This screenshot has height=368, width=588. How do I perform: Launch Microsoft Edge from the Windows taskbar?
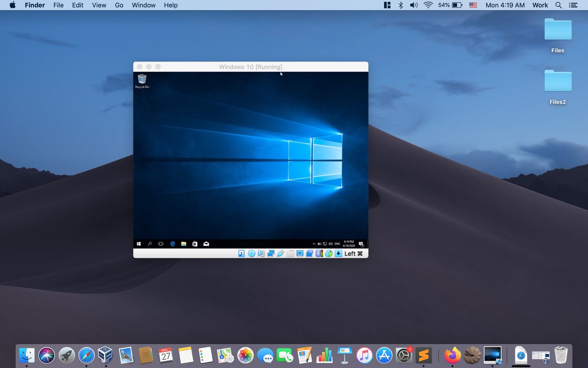tap(172, 244)
